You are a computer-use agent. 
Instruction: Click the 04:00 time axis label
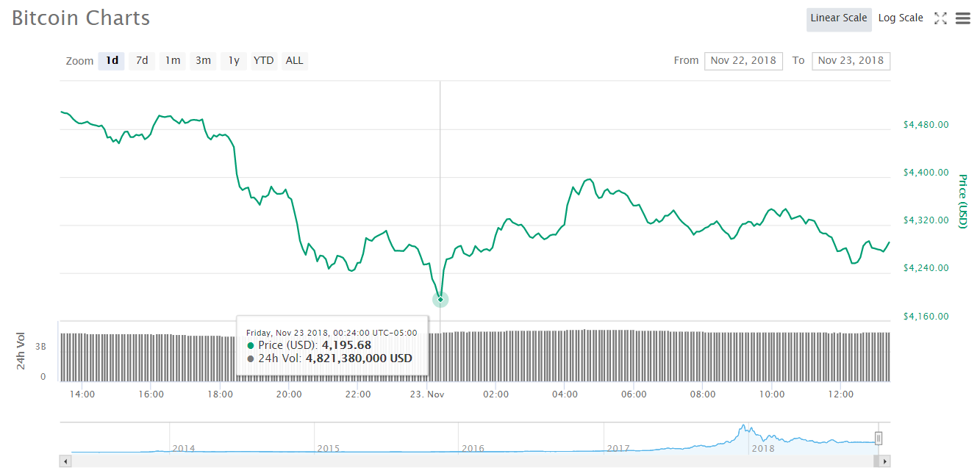tap(565, 394)
